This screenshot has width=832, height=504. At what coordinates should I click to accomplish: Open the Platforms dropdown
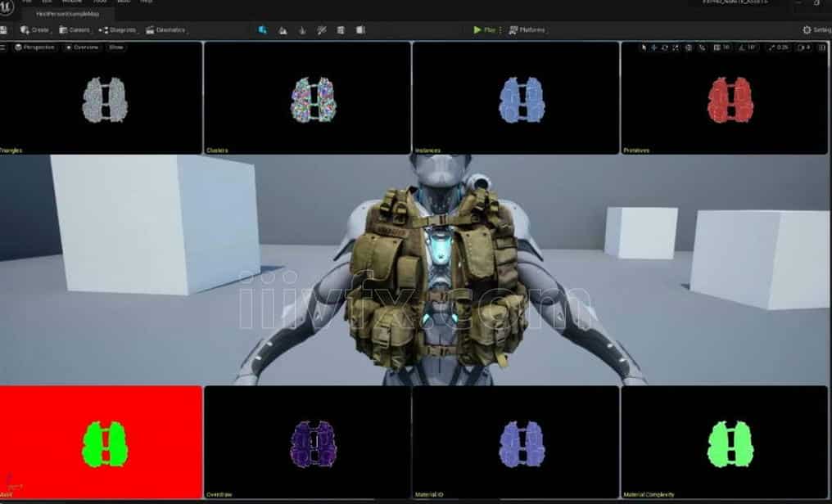pos(527,30)
